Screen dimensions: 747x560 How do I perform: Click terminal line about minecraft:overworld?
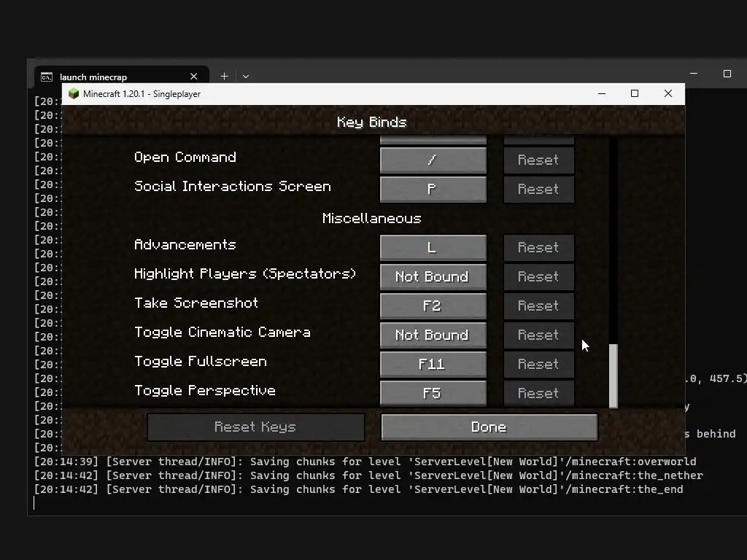pos(365,462)
